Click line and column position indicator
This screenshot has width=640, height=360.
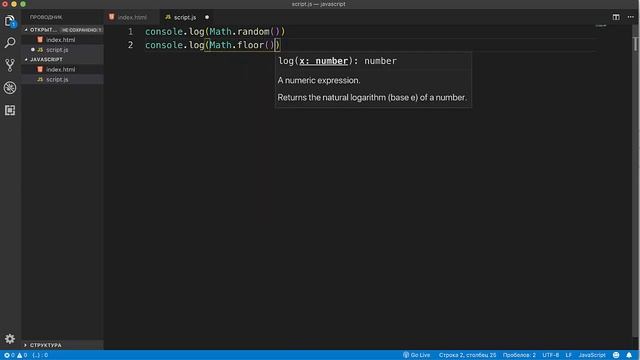tap(467, 355)
